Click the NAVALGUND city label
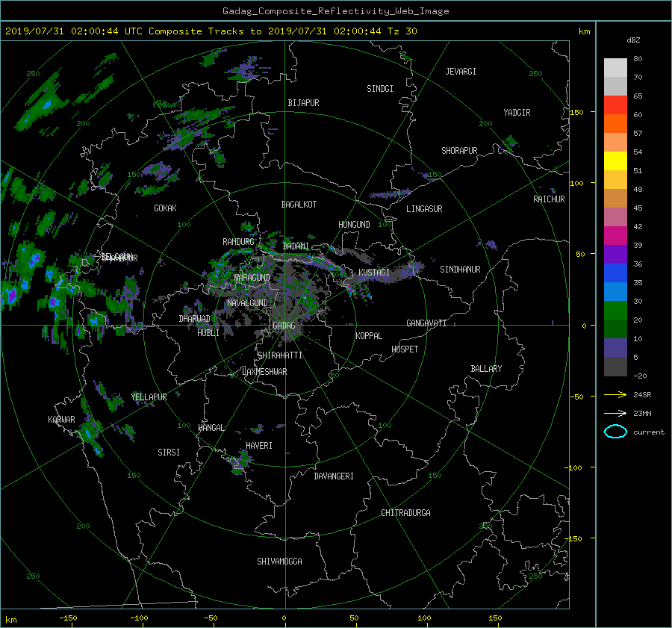This screenshot has width=672, height=628. click(247, 303)
